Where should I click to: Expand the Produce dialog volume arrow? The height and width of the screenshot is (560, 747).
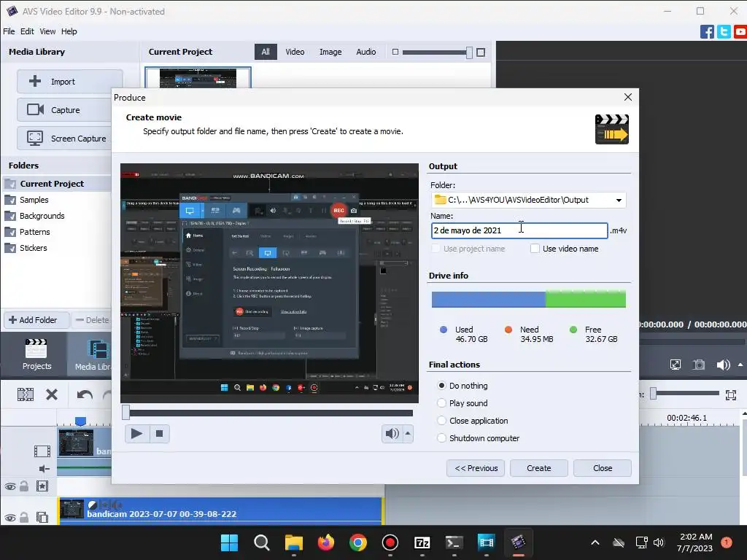[x=408, y=433]
